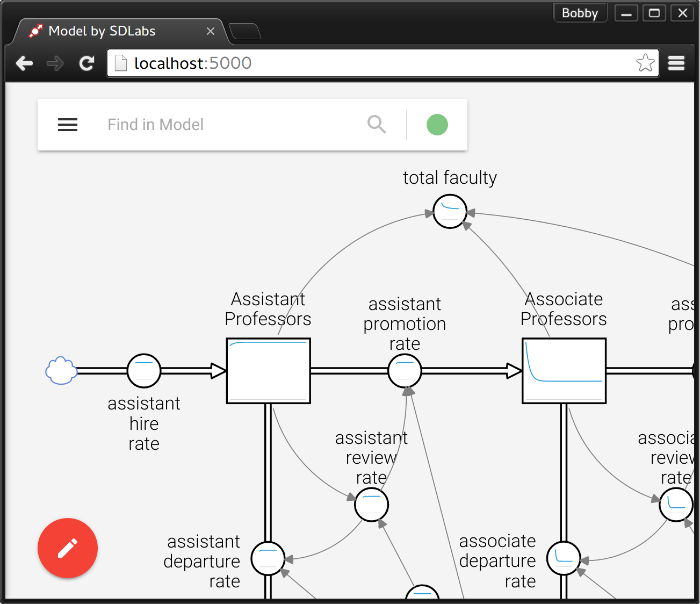Select the assistant hire rate flow circle
The image size is (700, 604).
tap(144, 371)
